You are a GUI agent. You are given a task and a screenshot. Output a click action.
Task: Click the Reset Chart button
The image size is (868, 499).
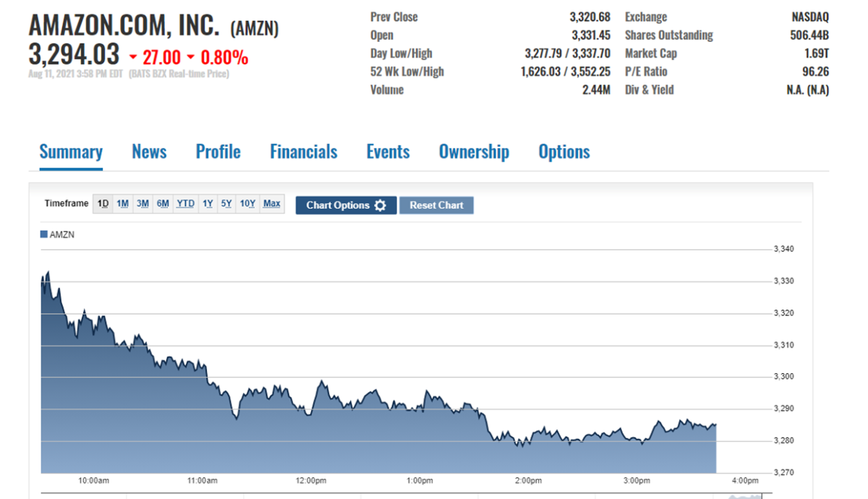pos(436,205)
